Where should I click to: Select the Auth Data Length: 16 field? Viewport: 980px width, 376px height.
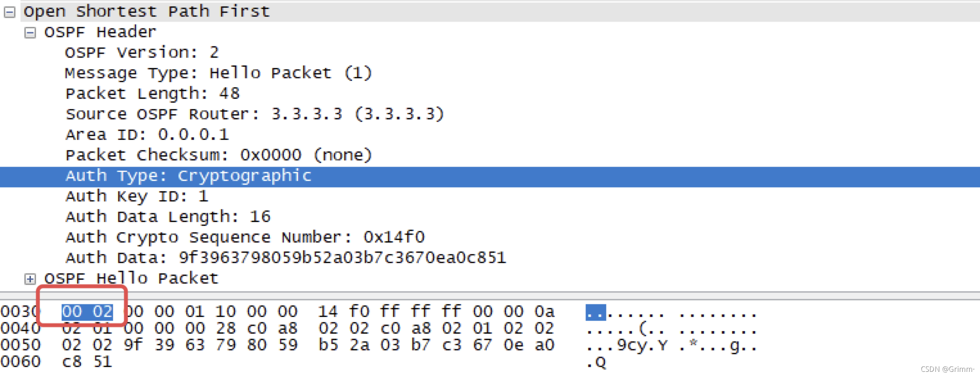coord(168,217)
